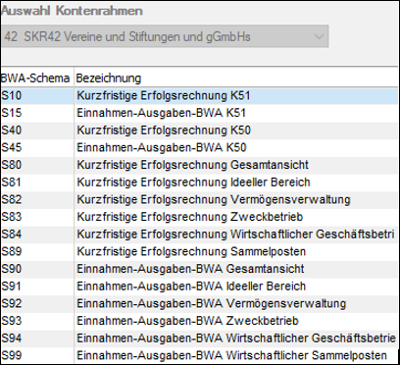This screenshot has height=365, width=400.
Task: Select Einnahmen-Ausgaben-BWA Wirtschaftlicher Sammelposten row
Action: (199, 355)
